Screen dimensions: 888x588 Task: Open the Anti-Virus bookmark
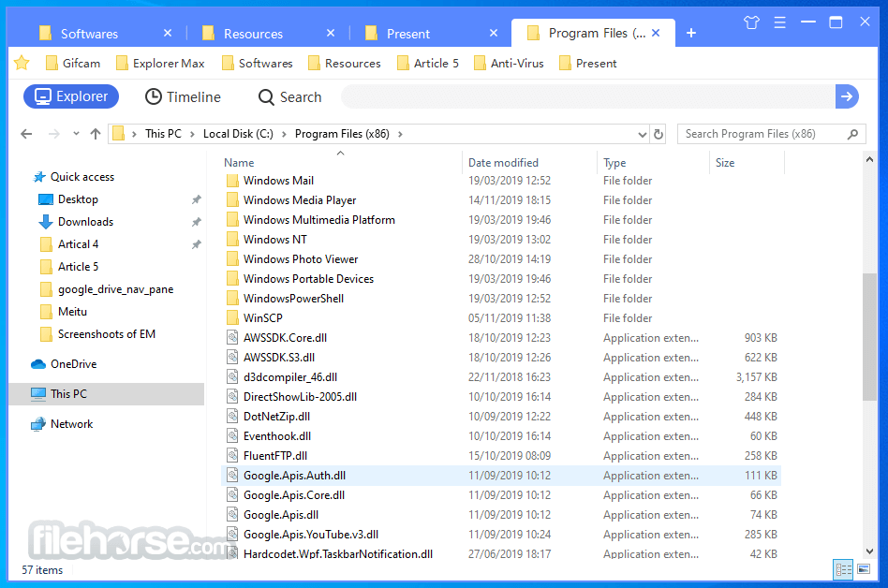[509, 64]
